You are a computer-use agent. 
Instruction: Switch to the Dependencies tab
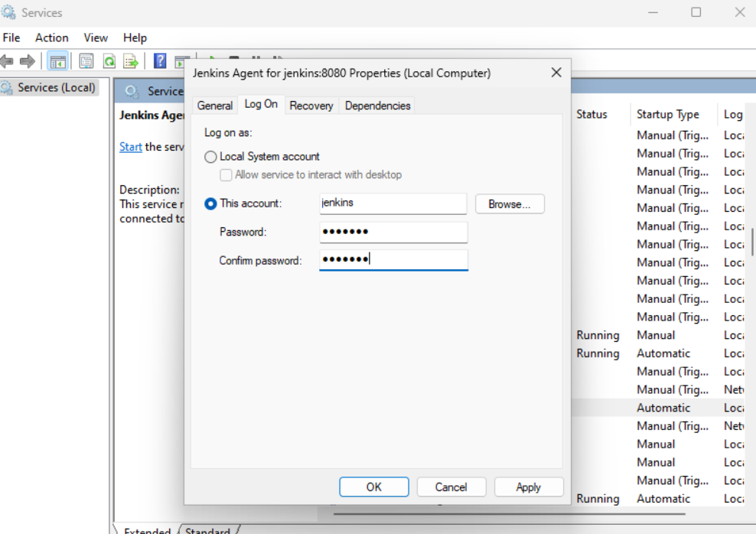[x=377, y=106]
